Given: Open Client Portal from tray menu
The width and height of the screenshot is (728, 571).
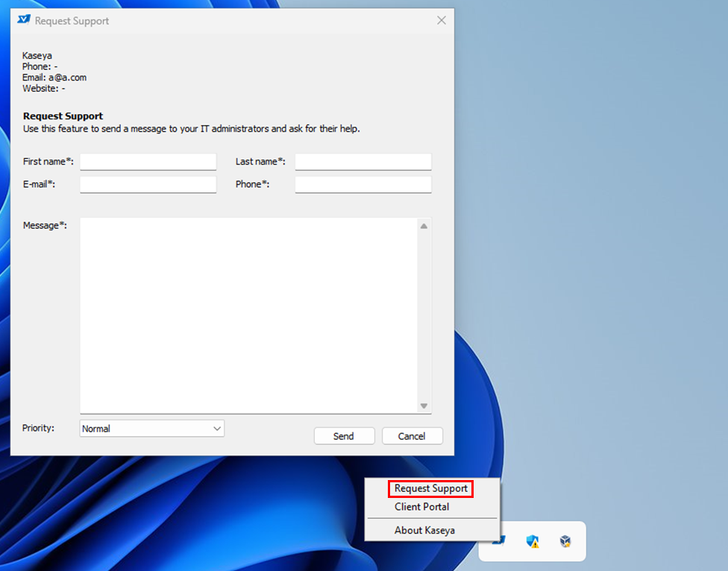Looking at the screenshot, I should (x=421, y=507).
